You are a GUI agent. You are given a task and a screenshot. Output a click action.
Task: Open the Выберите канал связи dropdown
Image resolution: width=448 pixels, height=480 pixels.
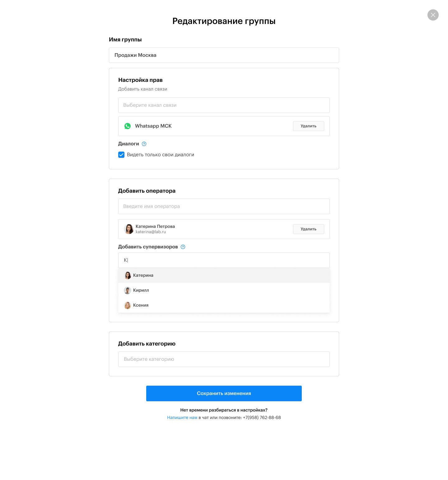pos(224,105)
